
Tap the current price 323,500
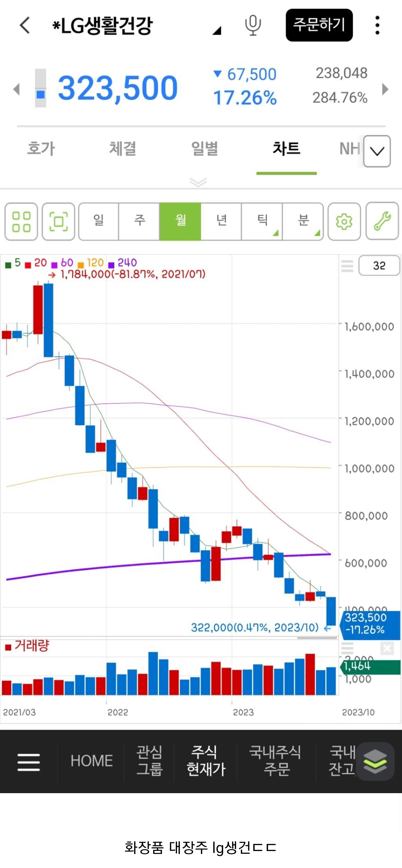(118, 88)
